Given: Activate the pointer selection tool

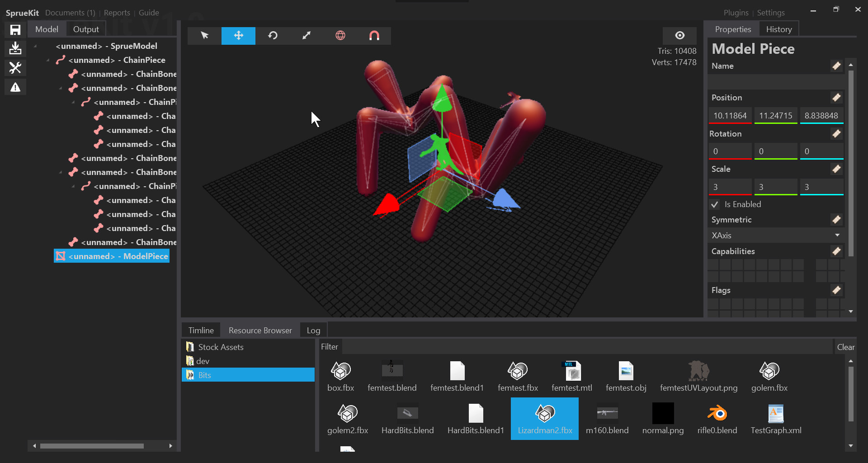Looking at the screenshot, I should 204,36.
